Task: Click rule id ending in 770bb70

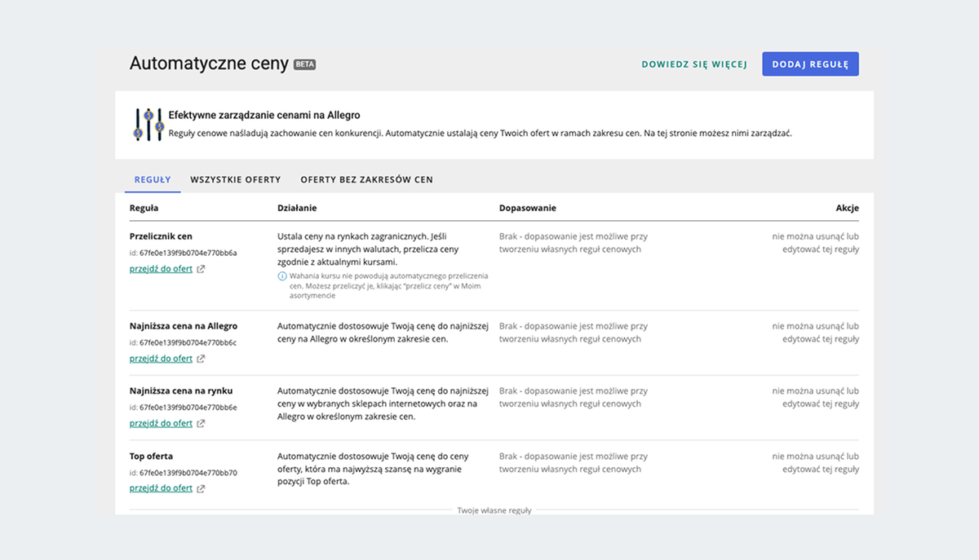Action: [183, 473]
